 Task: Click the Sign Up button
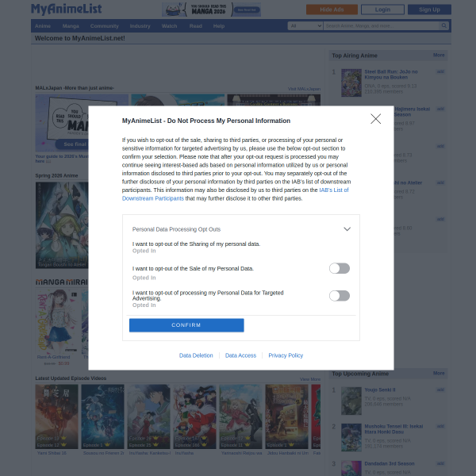(429, 10)
